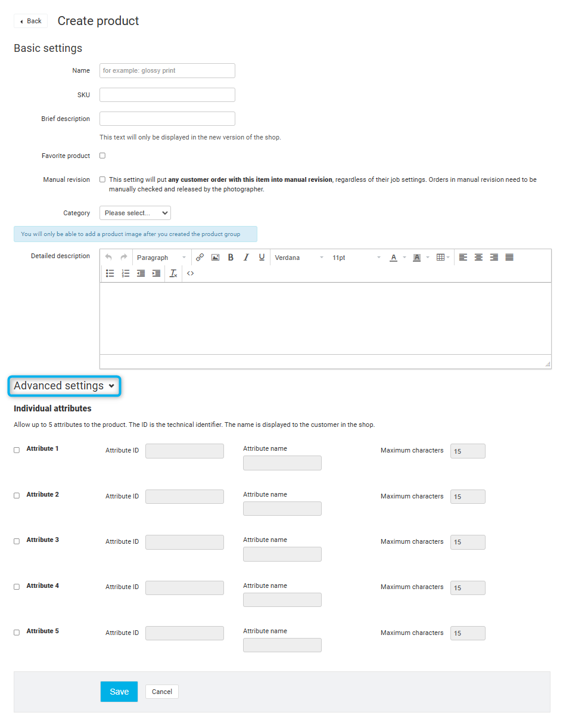Grab the editor resize handle corner
Viewport: 563px width, 728px height.
548,364
